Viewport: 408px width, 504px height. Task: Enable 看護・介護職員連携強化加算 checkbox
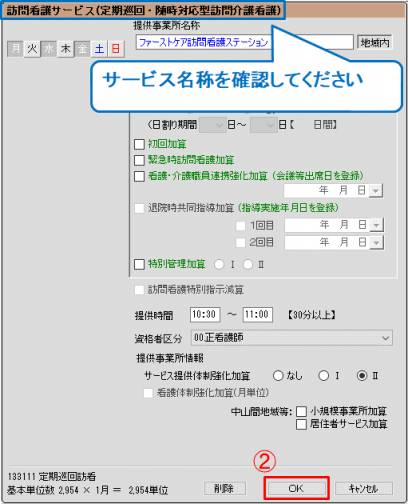[139, 176]
